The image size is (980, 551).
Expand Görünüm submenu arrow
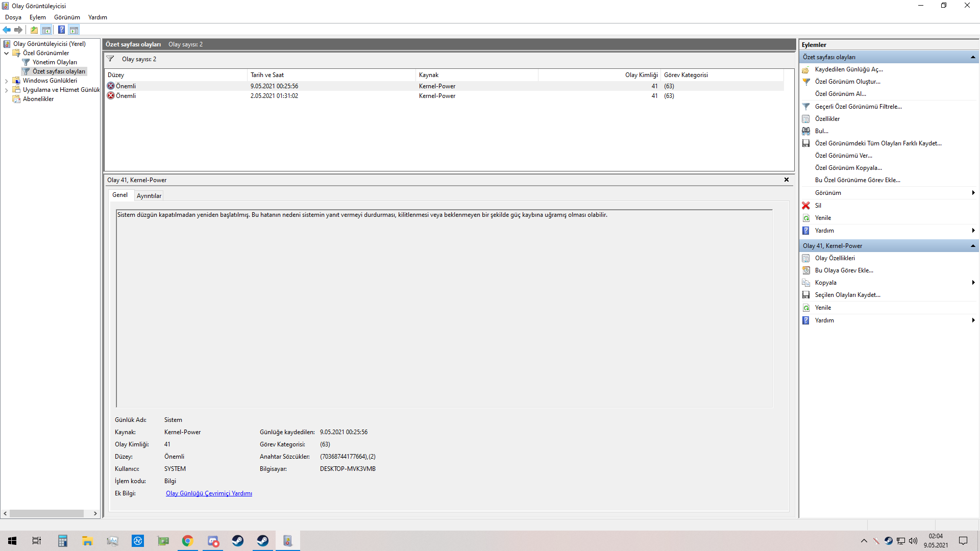973,193
